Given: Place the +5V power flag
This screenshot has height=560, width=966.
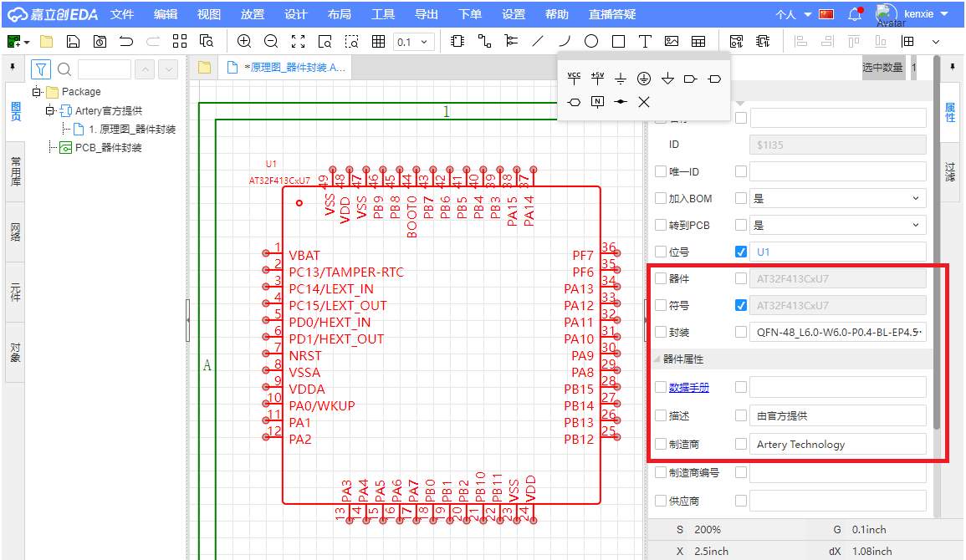Looking at the screenshot, I should (x=597, y=79).
